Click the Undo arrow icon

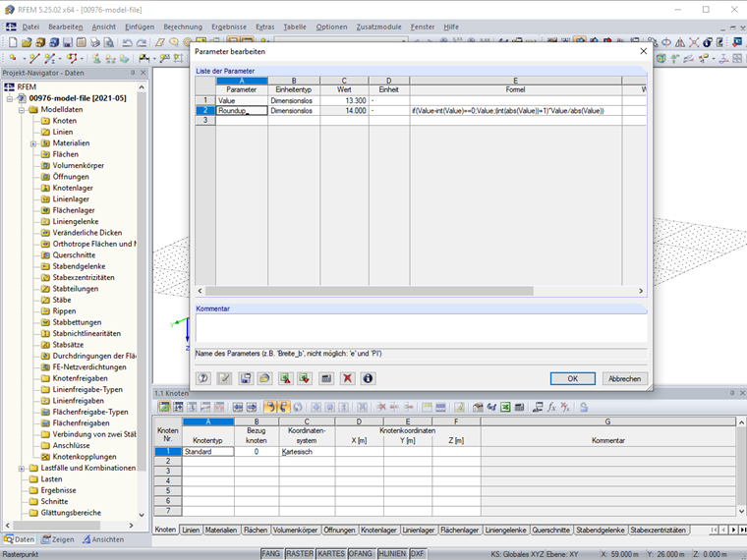click(127, 42)
